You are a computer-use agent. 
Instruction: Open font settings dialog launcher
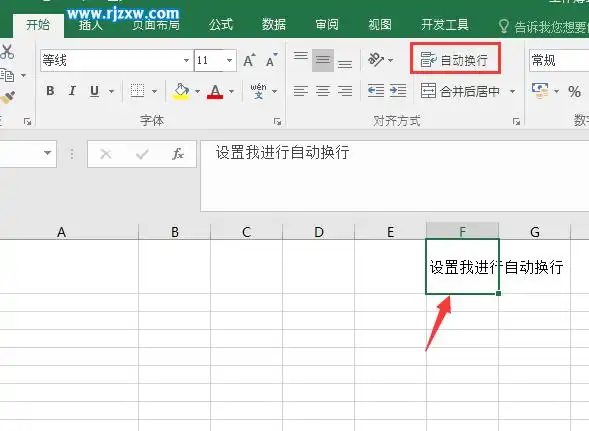pyautogui.click(x=278, y=121)
